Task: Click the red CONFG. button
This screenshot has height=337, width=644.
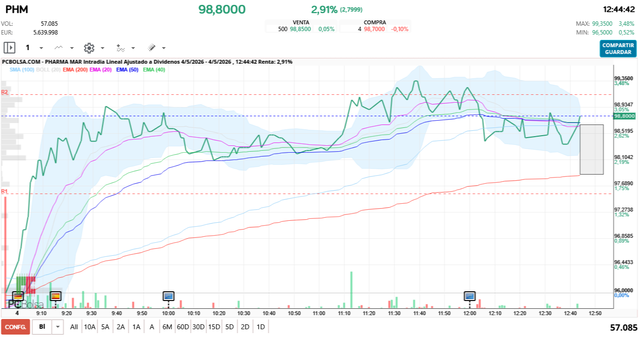Action: coord(16,327)
